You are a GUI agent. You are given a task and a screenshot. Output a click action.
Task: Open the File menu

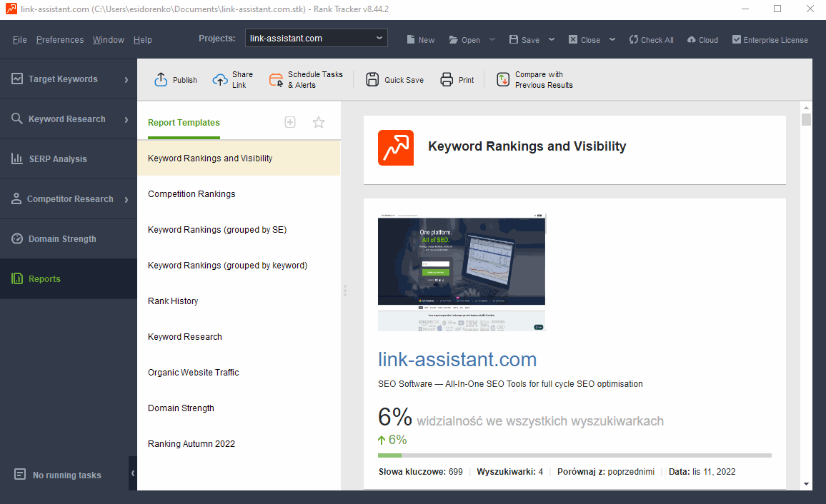pos(19,39)
